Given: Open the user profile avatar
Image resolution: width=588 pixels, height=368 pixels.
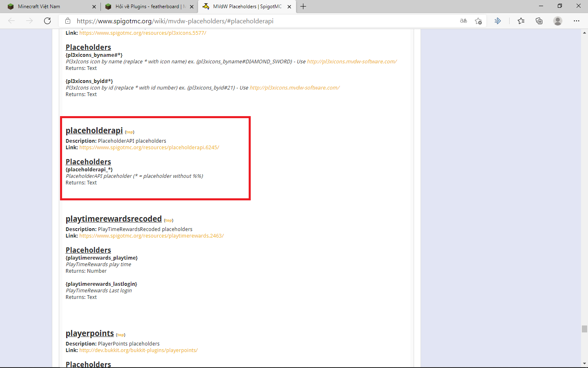Looking at the screenshot, I should pyautogui.click(x=558, y=21).
